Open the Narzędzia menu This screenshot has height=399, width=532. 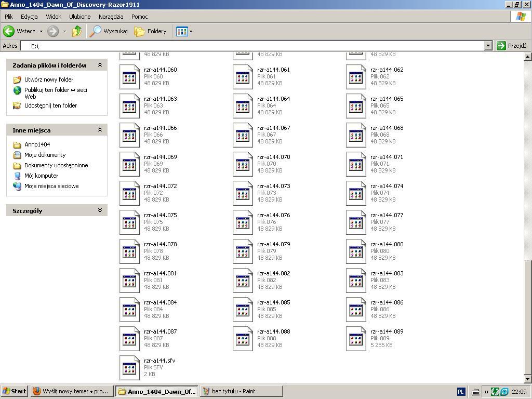pyautogui.click(x=111, y=17)
